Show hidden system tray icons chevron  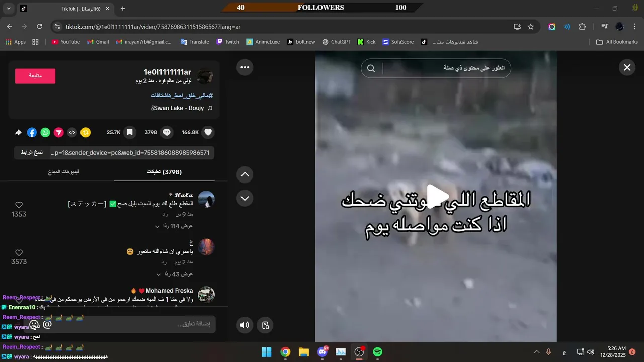[x=536, y=352]
